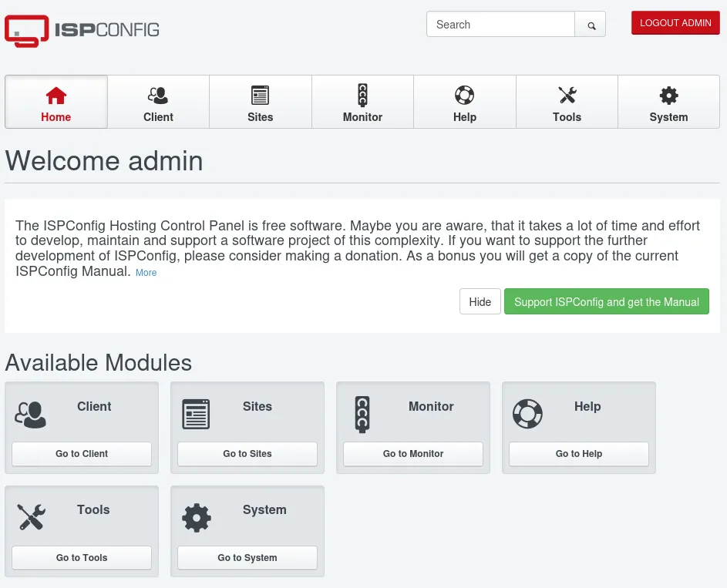Click the red Home house icon

[56, 96]
